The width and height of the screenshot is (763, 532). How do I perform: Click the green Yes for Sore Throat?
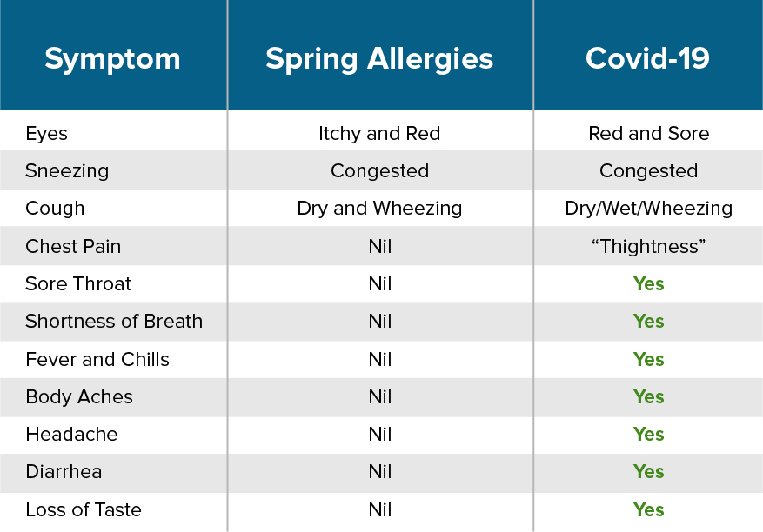click(649, 284)
